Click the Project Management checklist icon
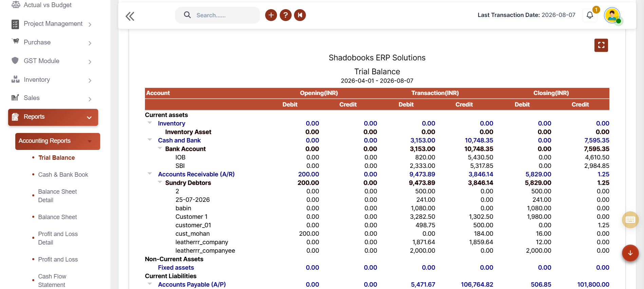644x289 pixels. 15,24
